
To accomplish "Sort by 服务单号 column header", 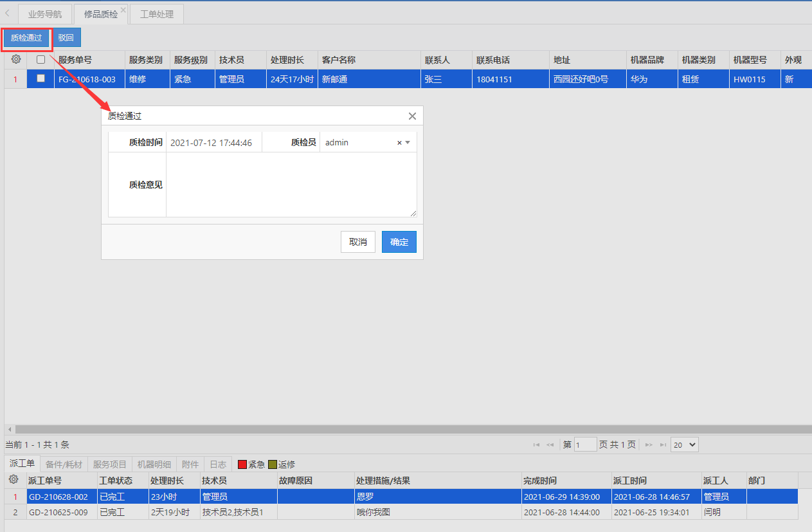I will [89, 60].
